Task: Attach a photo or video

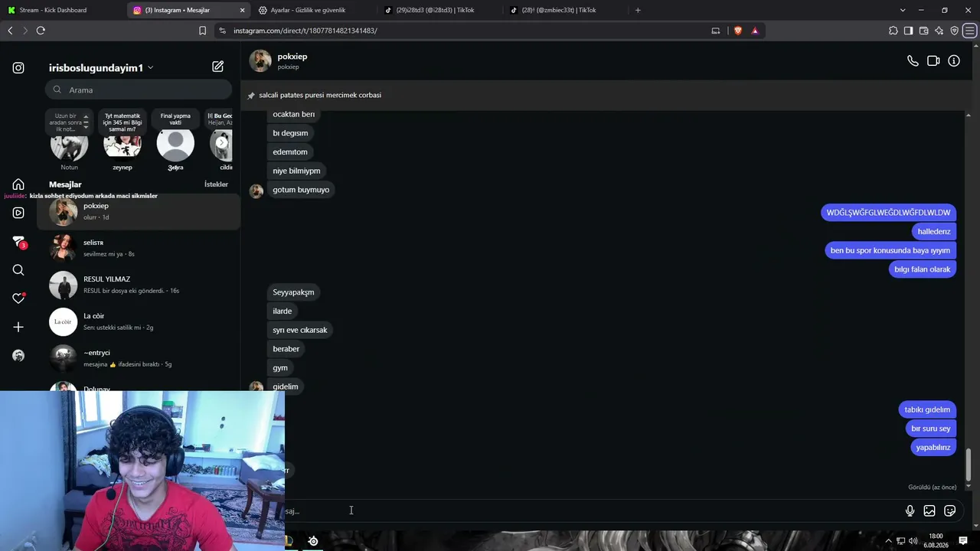Action: coord(929,510)
